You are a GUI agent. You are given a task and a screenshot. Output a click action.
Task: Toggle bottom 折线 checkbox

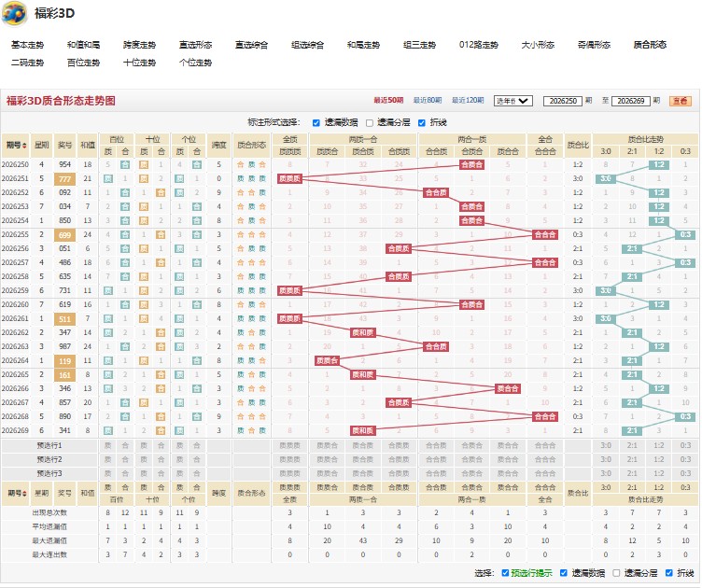point(669,573)
